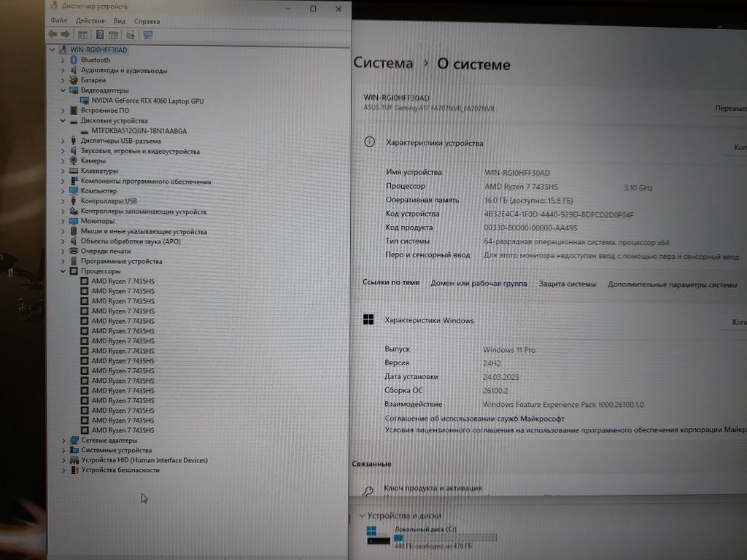Collapse the Видеоадаптеры category

point(63,90)
